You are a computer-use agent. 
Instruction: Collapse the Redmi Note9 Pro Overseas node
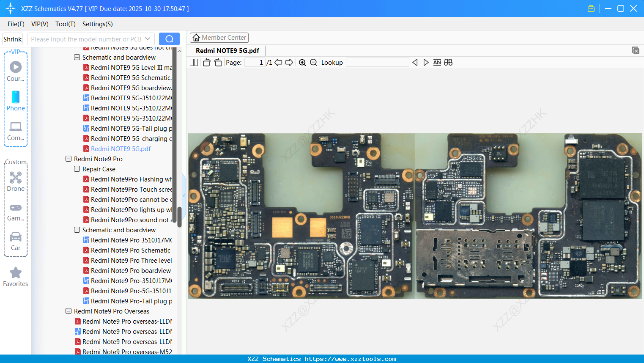click(69, 311)
